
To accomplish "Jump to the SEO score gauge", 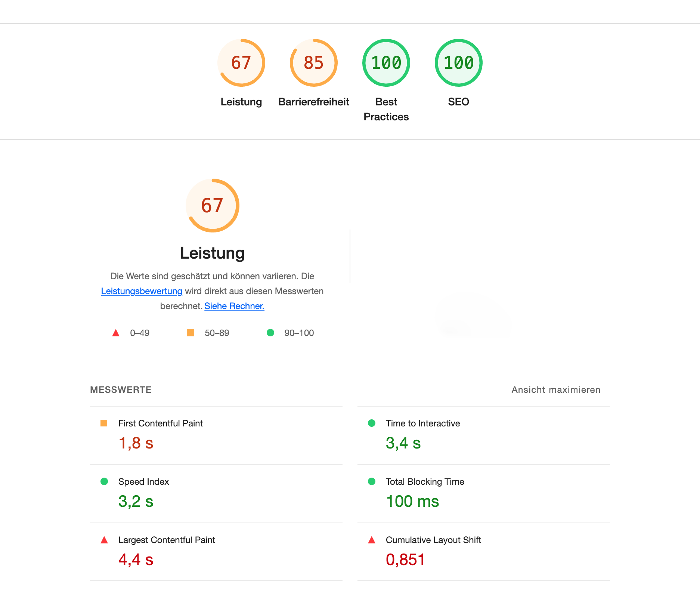I will [x=459, y=63].
